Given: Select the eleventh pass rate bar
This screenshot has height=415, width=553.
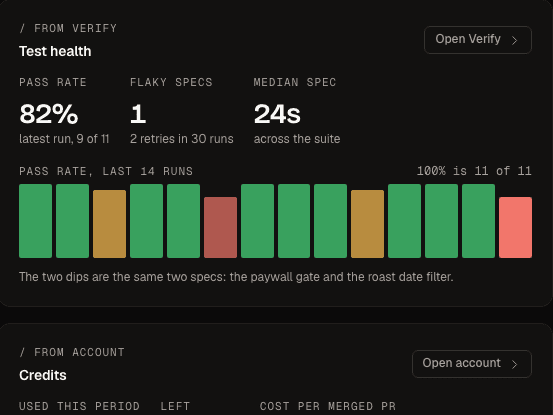Looking at the screenshot, I should tap(405, 221).
